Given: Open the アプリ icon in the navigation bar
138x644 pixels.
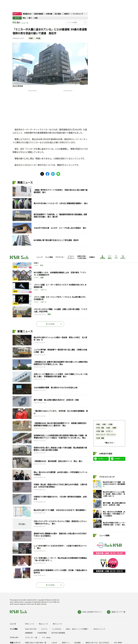Looking at the screenshot, I should pyautogui.click(x=116, y=257).
